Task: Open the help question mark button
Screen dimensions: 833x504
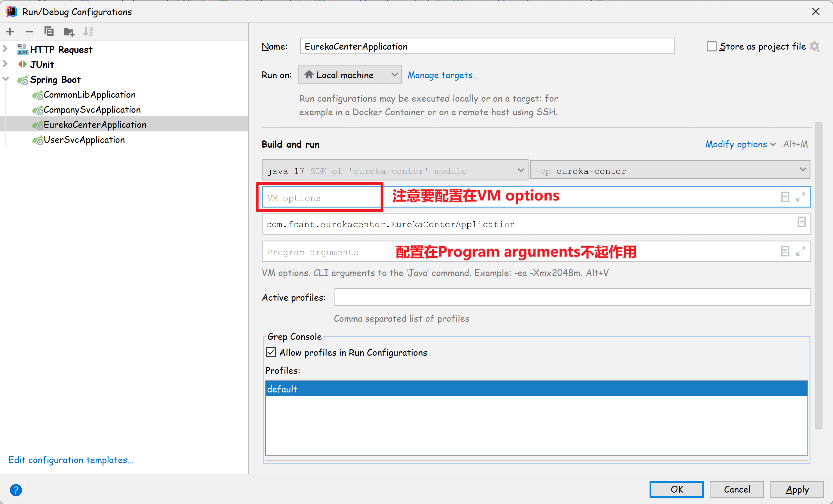Action: click(16, 490)
